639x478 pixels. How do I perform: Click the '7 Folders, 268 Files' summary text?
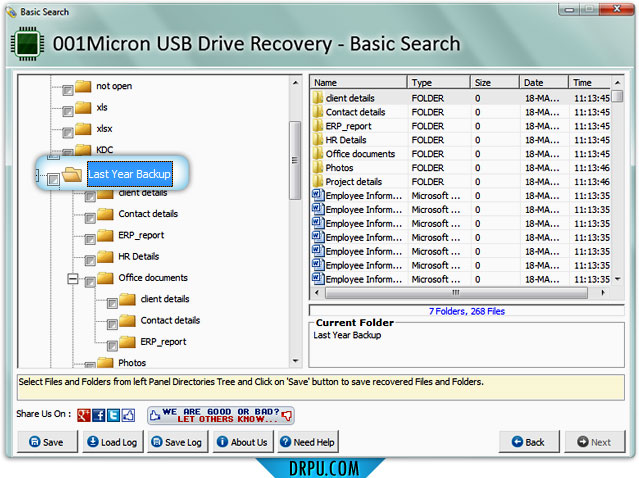pyautogui.click(x=467, y=311)
